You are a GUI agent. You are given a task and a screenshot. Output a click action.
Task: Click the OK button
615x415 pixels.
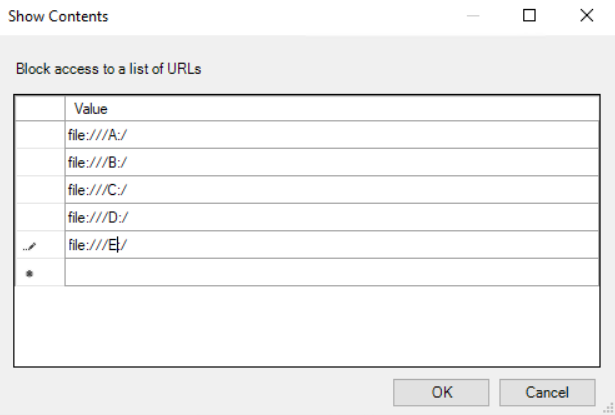coord(441,393)
